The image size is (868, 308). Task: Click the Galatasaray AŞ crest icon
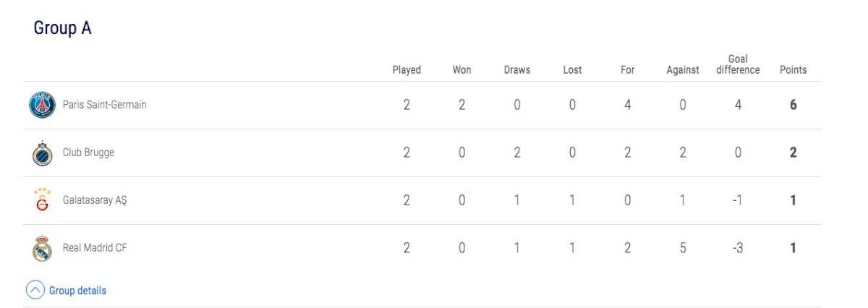pos(42,200)
